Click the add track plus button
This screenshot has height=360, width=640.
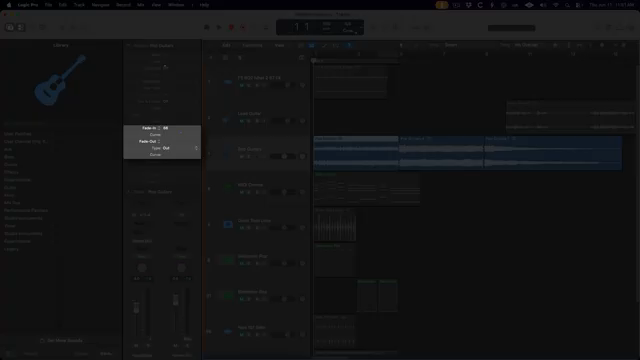pyautogui.click(x=211, y=58)
